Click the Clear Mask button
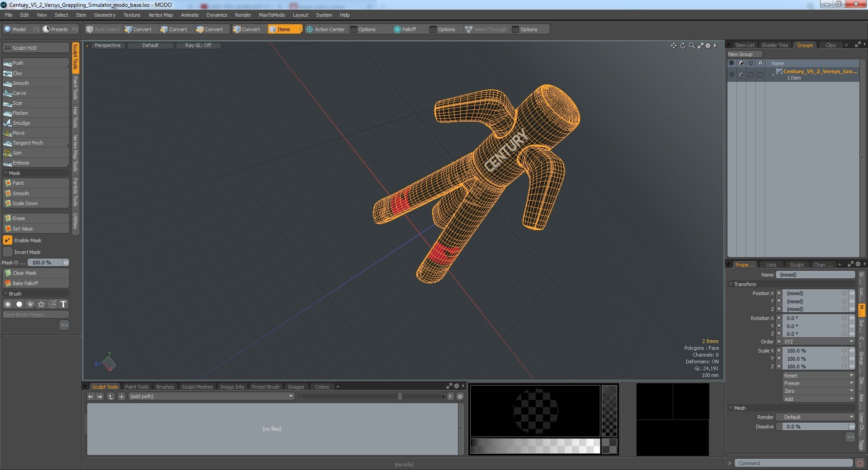Screen dimensions: 868x470 pos(36,273)
